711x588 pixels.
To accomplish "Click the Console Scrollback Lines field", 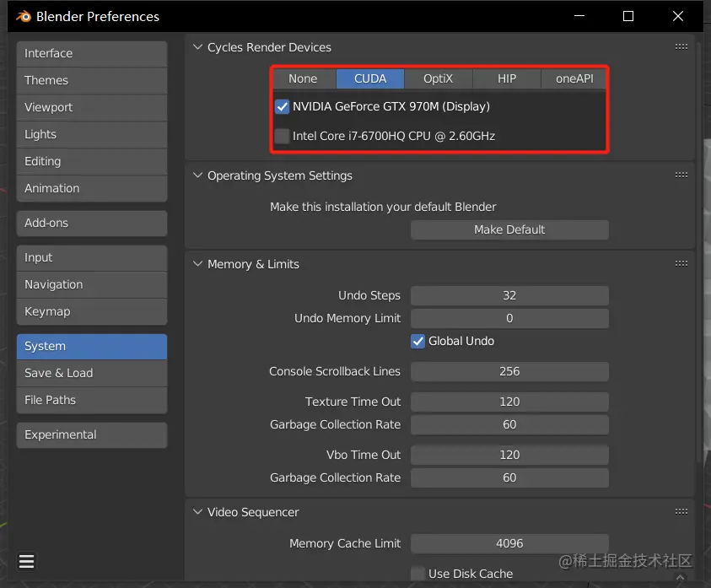I will click(x=509, y=371).
